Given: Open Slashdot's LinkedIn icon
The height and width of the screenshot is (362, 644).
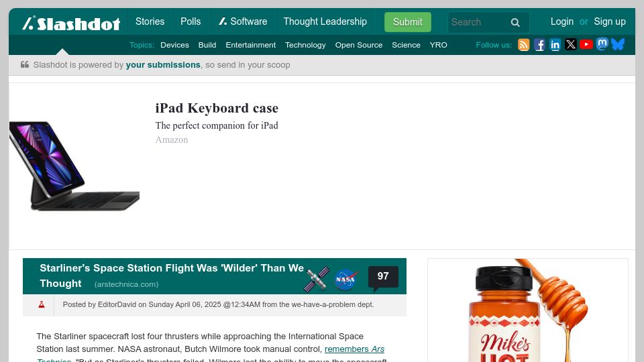Looking at the screenshot, I should 555,45.
